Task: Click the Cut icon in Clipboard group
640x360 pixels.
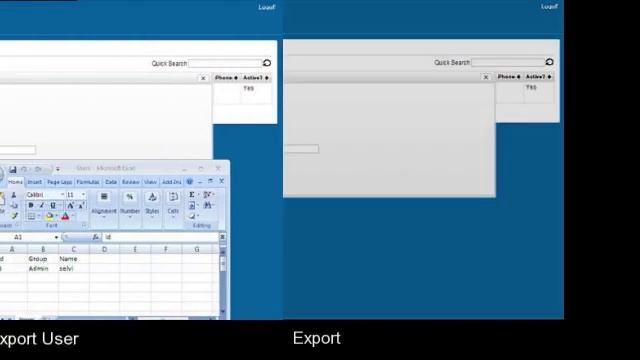Action: [x=13, y=195]
